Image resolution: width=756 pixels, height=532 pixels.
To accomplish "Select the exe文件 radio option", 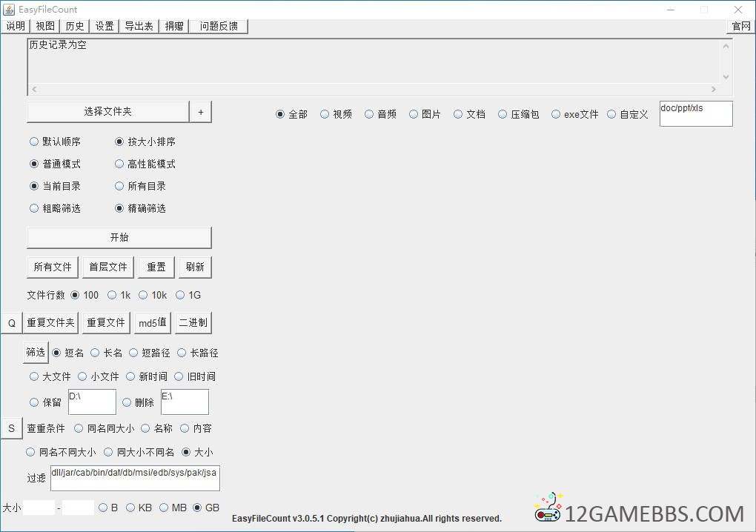I will (x=574, y=114).
